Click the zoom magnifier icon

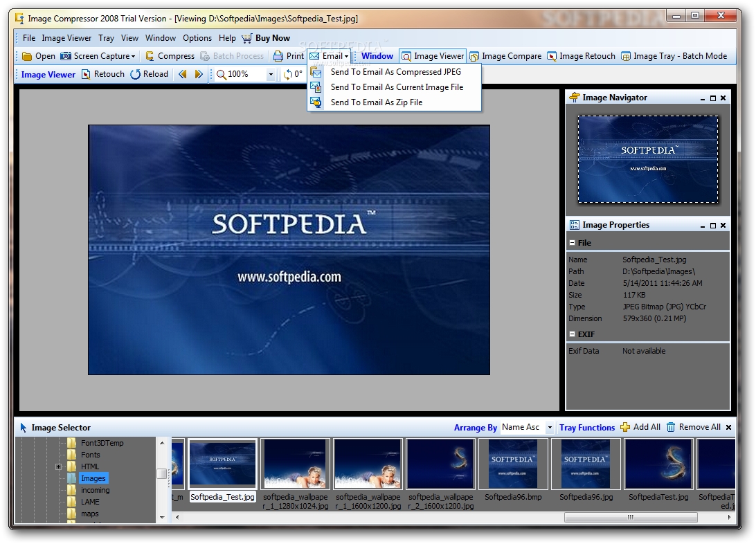coord(222,74)
